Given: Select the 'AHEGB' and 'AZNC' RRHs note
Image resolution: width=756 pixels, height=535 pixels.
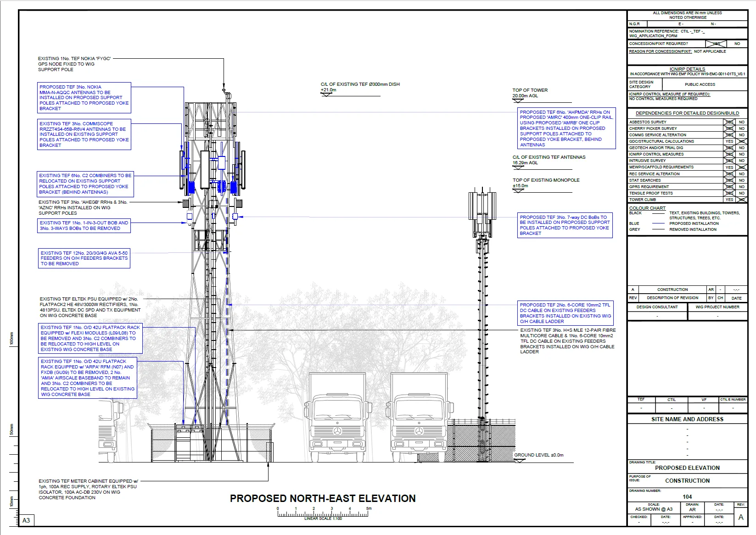Looking at the screenshot, I should pos(83,207).
